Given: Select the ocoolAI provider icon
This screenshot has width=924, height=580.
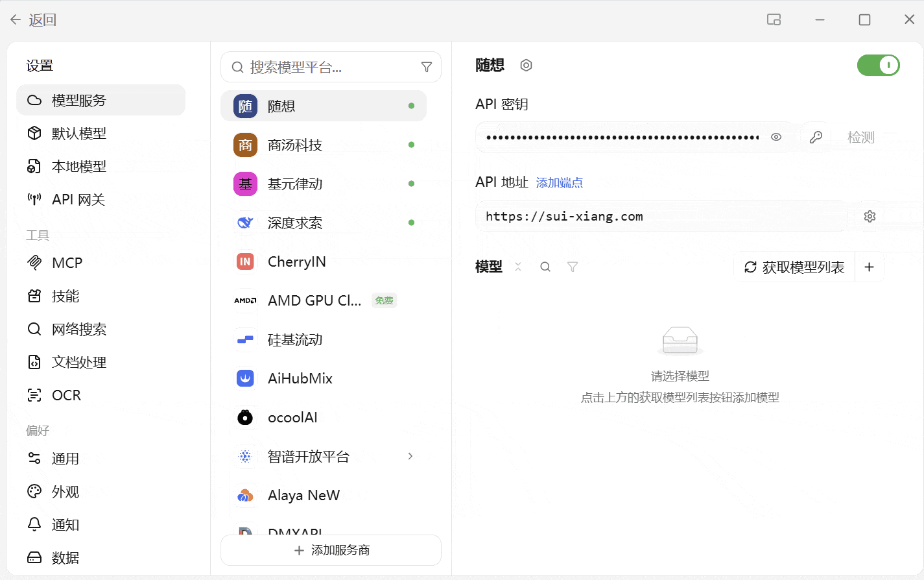Looking at the screenshot, I should (245, 417).
